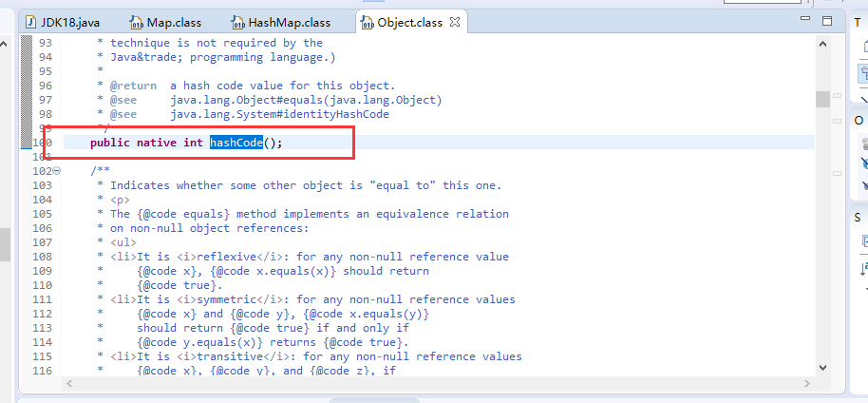The width and height of the screenshot is (868, 403).
Task: Click the topmost overview ruler annotation marker
Action: coord(837,95)
